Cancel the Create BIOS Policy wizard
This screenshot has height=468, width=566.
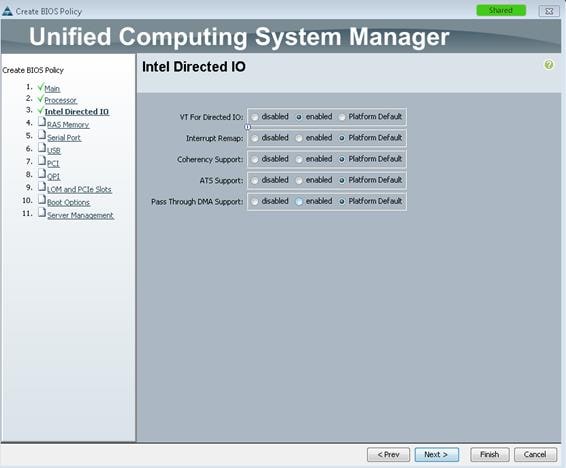pos(535,455)
